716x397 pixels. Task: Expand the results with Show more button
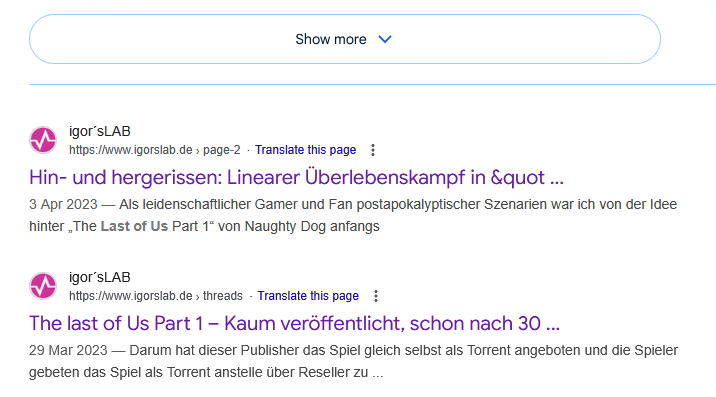pyautogui.click(x=345, y=39)
